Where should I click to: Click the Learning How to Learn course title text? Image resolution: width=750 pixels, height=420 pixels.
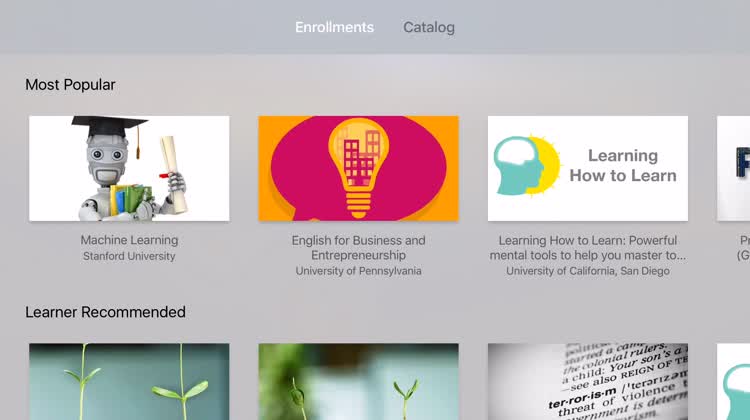coord(587,248)
